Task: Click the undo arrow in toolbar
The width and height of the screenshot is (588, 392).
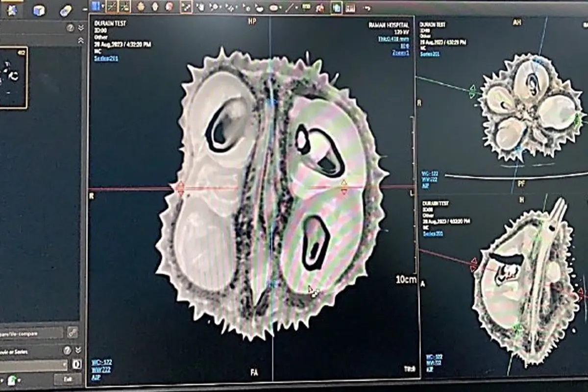Action: 367,7
